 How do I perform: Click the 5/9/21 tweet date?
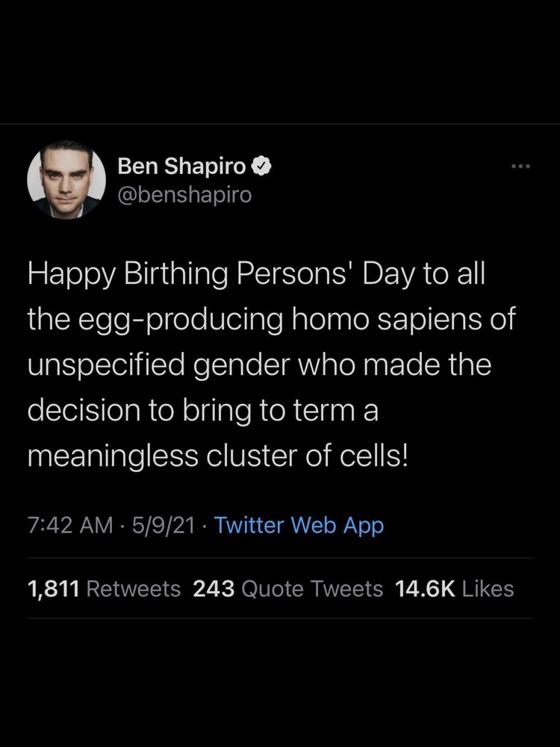pyautogui.click(x=158, y=525)
